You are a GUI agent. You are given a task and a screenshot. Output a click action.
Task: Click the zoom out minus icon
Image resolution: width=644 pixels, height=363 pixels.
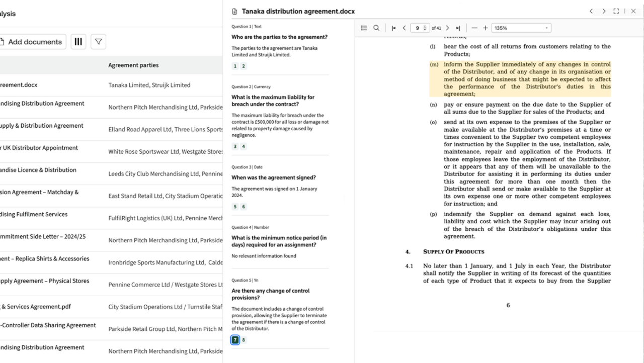474,28
